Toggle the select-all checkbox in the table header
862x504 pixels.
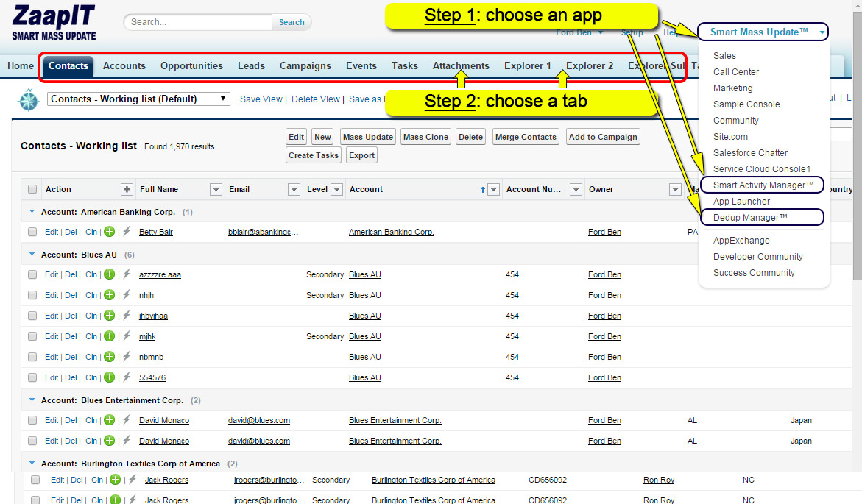32,189
